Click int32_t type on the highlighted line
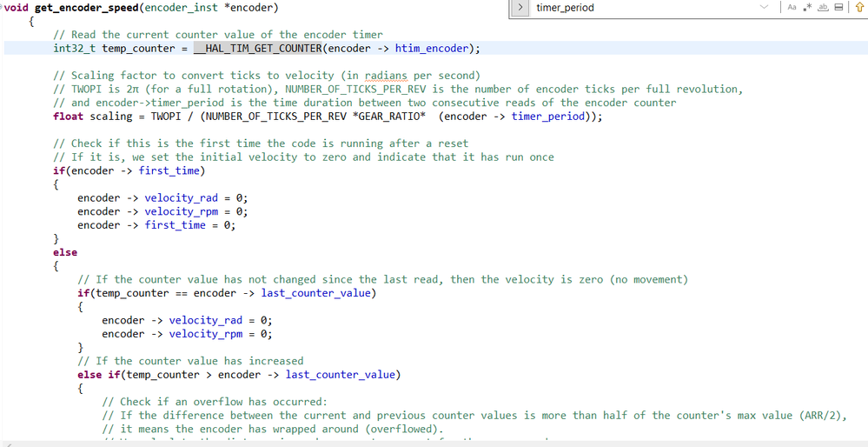The width and height of the screenshot is (868, 447). click(x=75, y=48)
